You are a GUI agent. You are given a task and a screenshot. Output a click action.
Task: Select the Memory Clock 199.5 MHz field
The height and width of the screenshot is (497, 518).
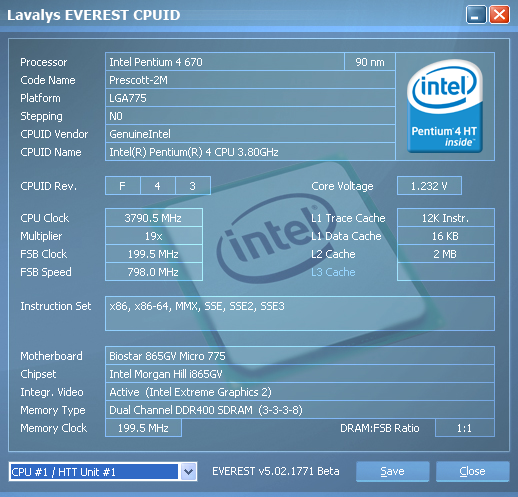(x=143, y=428)
